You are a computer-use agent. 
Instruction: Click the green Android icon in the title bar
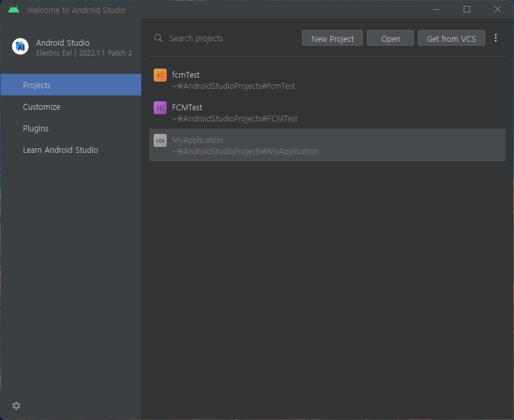[14, 10]
